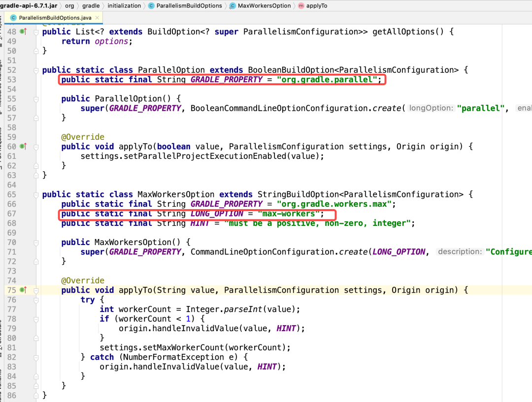532x402 pixels.
Task: Collapse MaxWorkersOption class at line 65
Action: (x=35, y=194)
